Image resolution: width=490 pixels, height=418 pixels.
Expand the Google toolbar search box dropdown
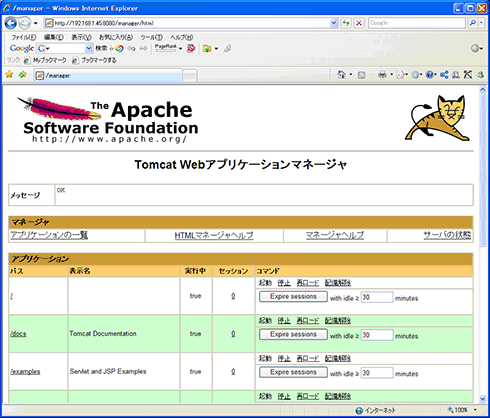(89, 49)
